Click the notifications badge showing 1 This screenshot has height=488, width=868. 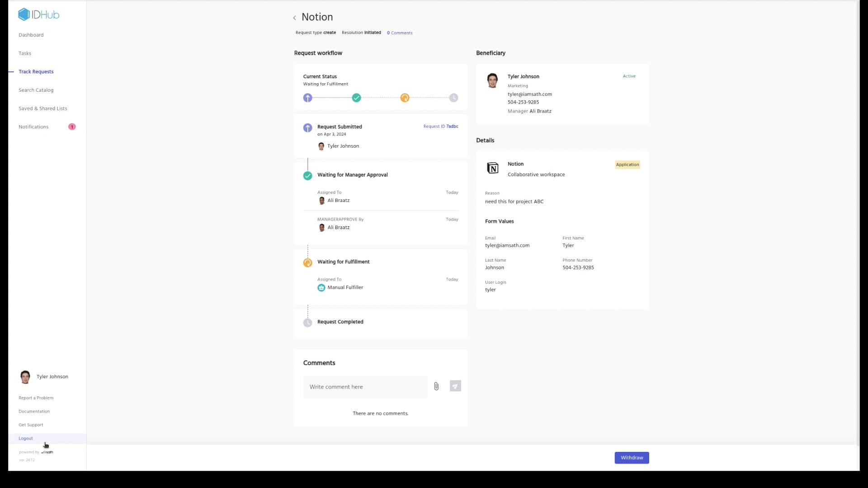click(x=72, y=127)
